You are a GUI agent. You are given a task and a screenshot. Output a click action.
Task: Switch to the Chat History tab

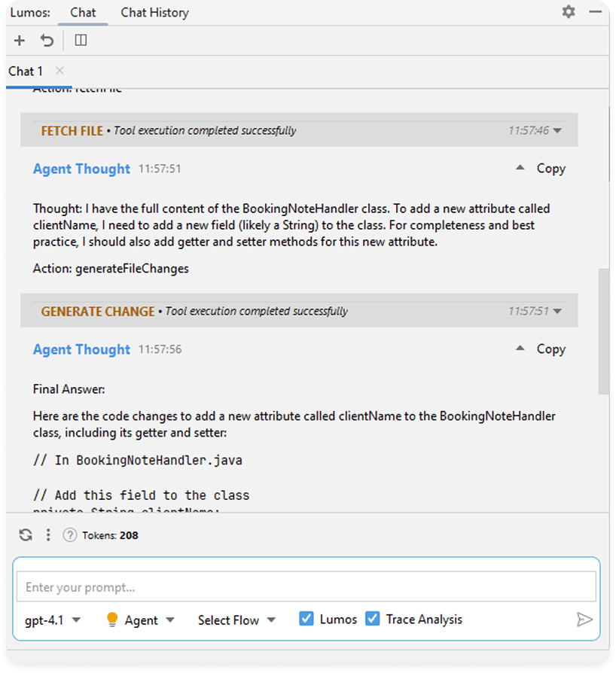point(154,12)
